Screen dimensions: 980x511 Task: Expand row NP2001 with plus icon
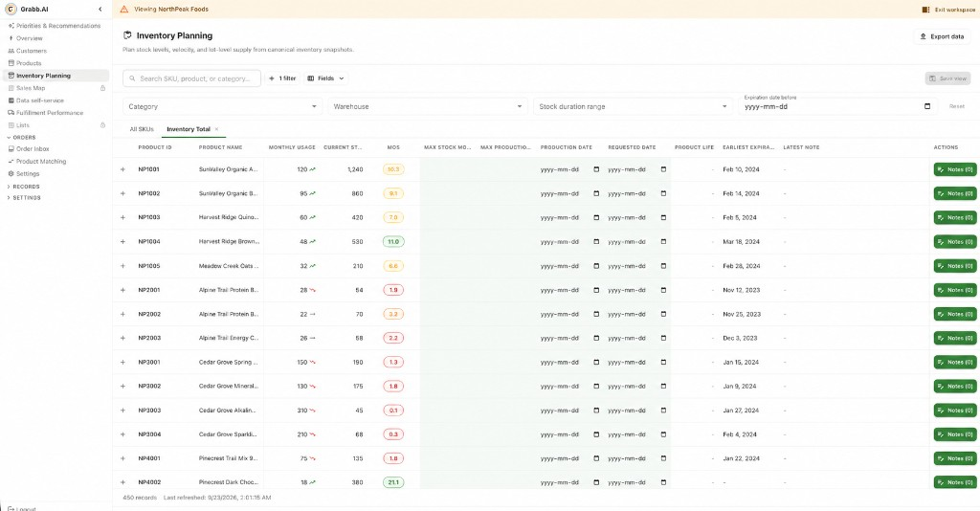pyautogui.click(x=122, y=290)
